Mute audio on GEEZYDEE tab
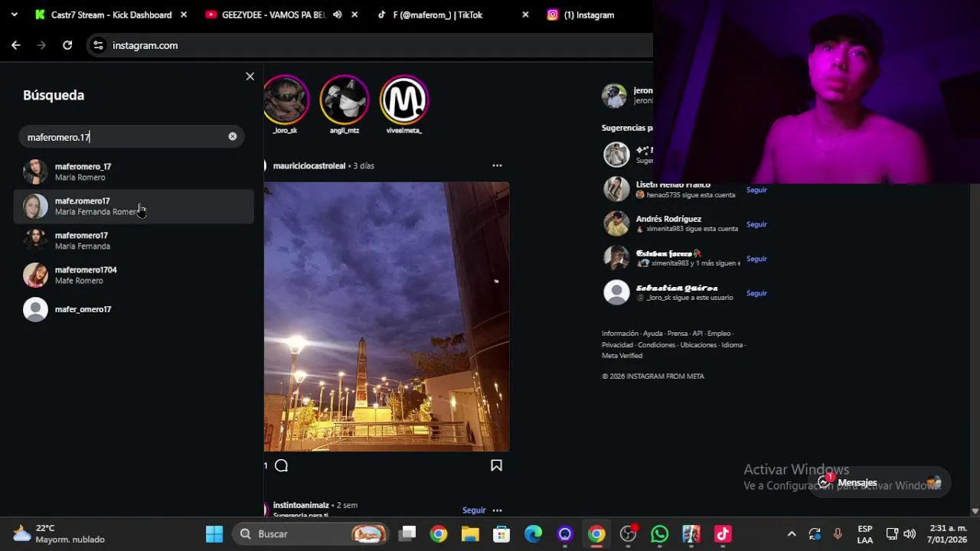Viewport: 980px width, 551px height. (x=337, y=15)
